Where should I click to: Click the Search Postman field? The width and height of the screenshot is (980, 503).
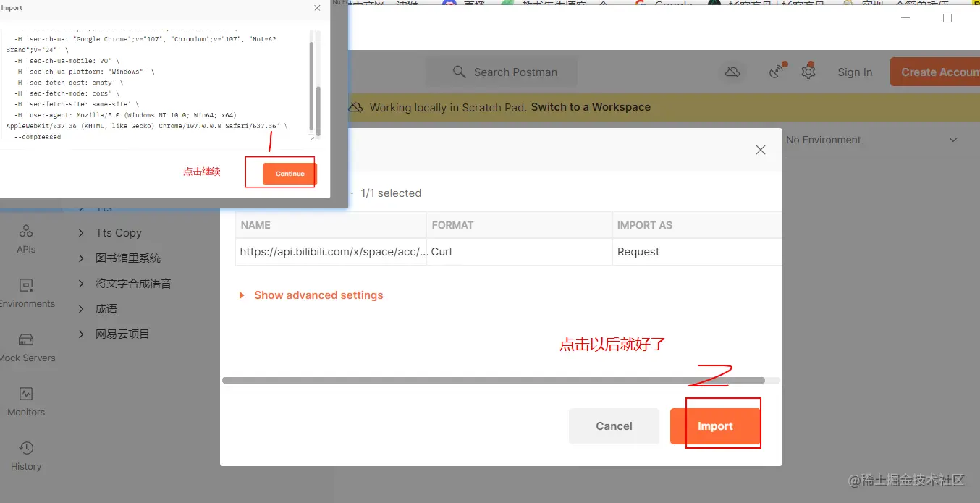tap(501, 72)
